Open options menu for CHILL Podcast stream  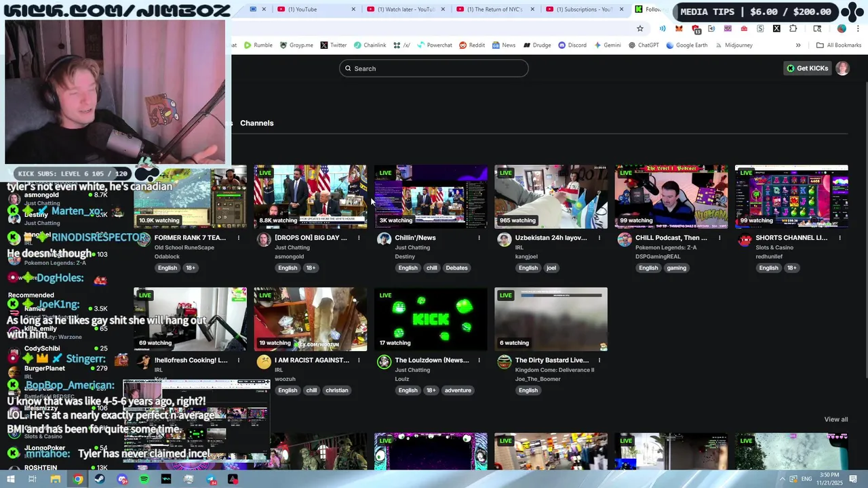click(719, 238)
